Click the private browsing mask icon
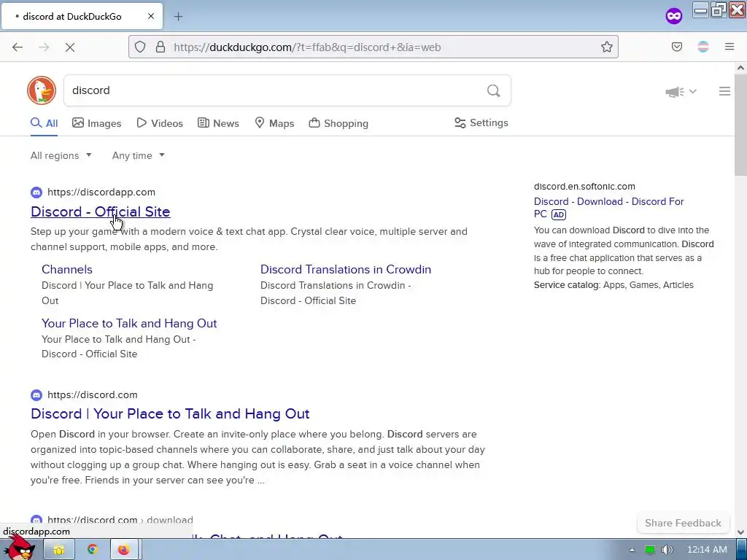The width and height of the screenshot is (747, 560). [673, 16]
